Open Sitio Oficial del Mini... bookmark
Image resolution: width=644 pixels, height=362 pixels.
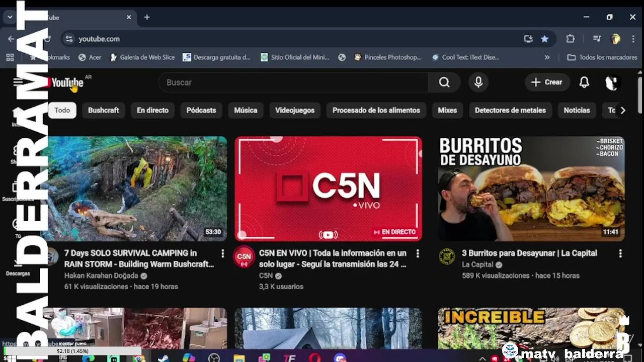click(x=295, y=57)
